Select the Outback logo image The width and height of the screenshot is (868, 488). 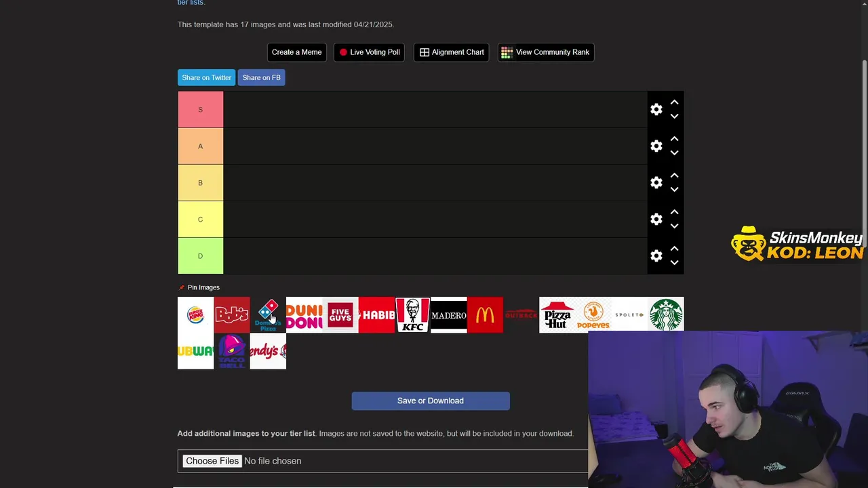pos(521,315)
